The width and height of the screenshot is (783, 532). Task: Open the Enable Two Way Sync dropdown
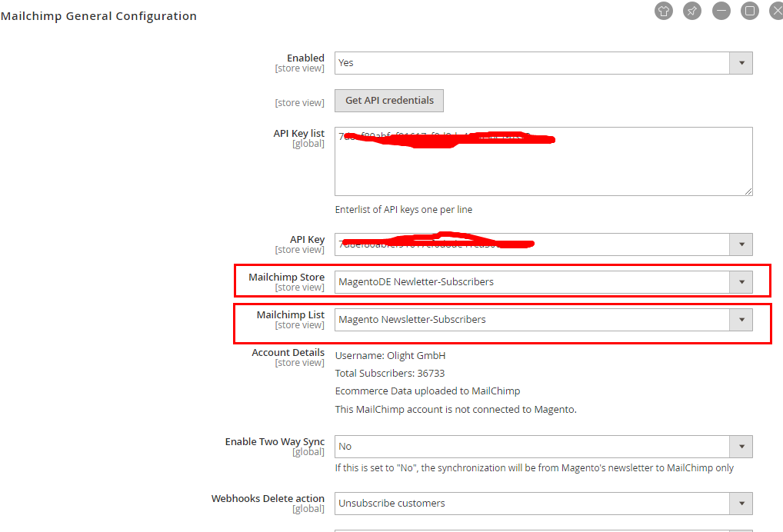click(x=543, y=446)
